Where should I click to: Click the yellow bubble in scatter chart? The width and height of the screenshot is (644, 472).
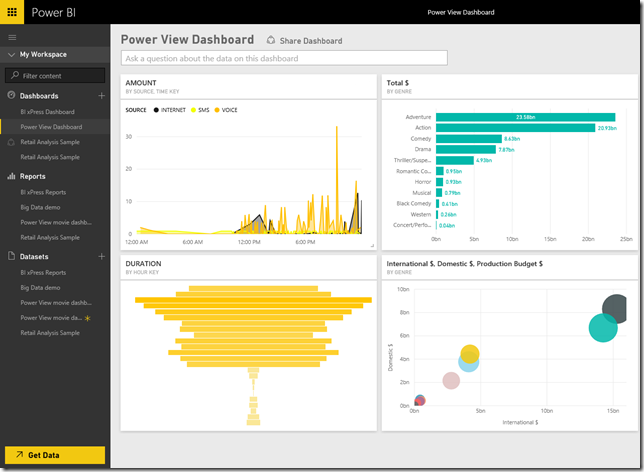(x=470, y=354)
